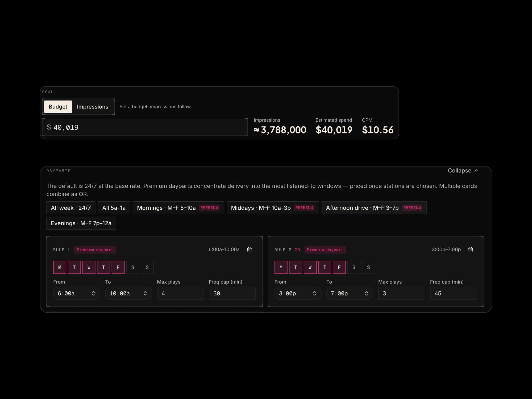Apply the Evenings M–F 7p–12a preset
532x399 pixels.
tap(81, 223)
